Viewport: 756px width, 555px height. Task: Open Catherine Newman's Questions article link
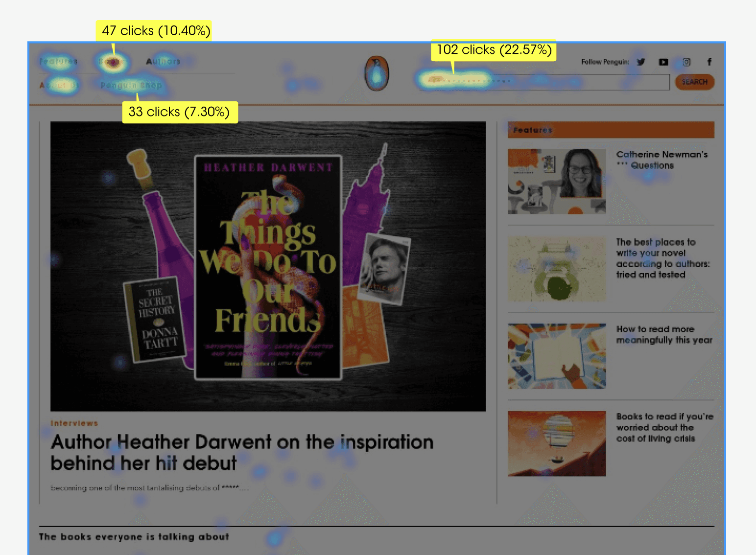[662, 160]
